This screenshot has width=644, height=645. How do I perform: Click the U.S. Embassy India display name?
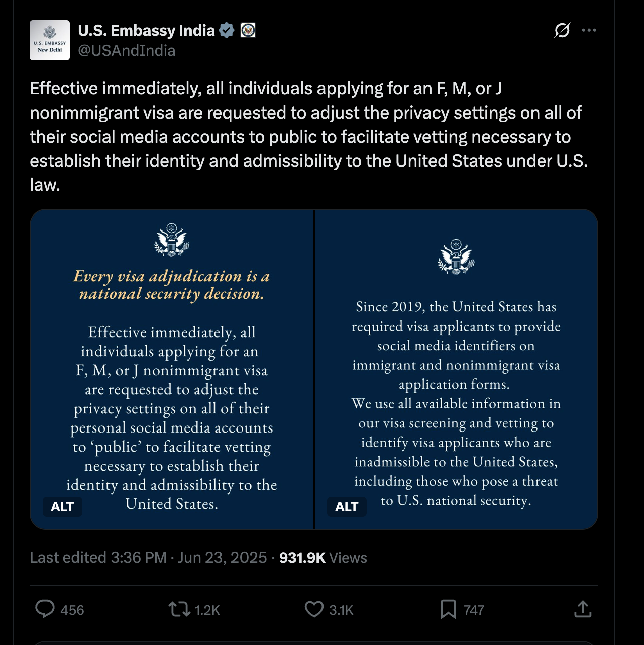146,31
